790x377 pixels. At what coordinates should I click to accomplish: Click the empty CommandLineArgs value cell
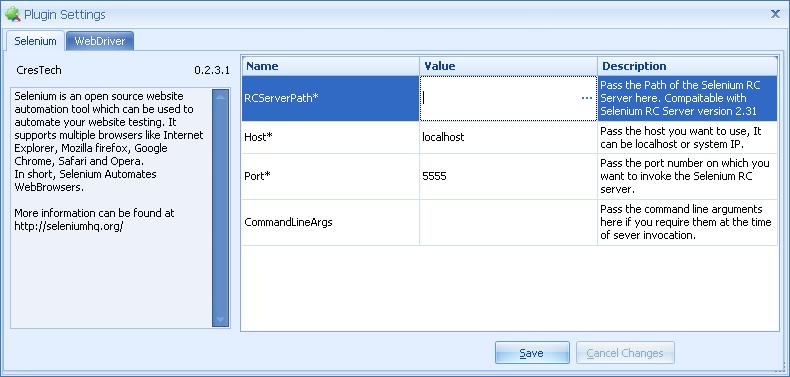click(508, 222)
